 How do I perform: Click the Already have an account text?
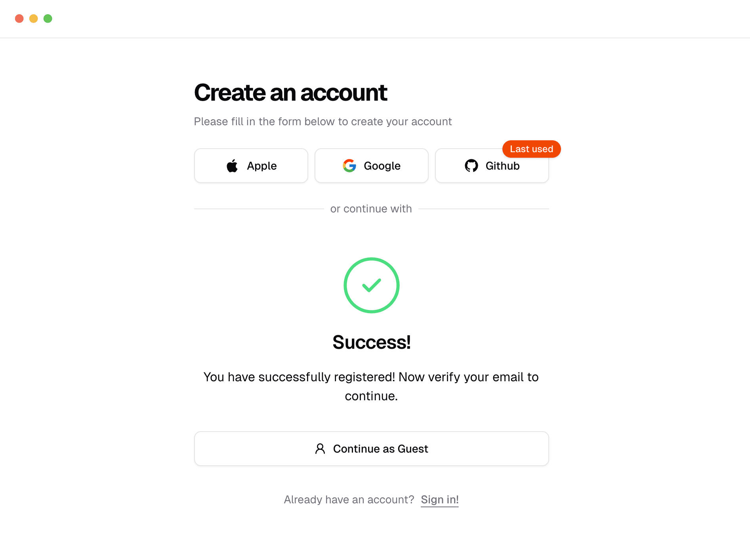(349, 499)
